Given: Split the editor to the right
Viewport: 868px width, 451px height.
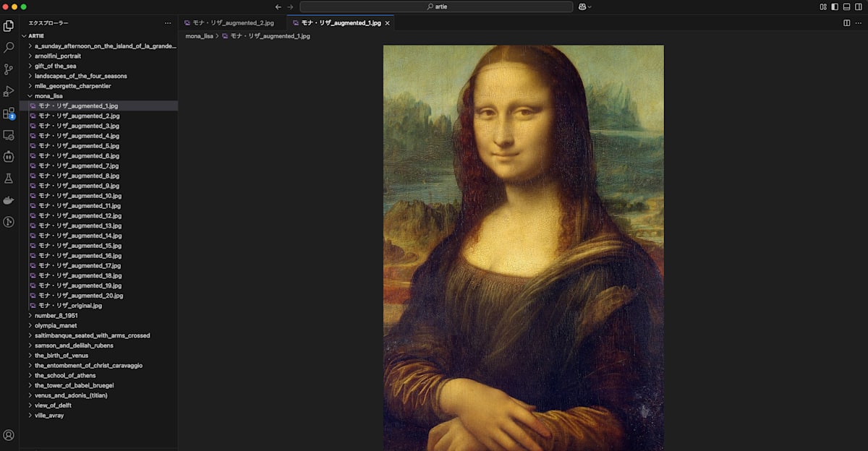Looking at the screenshot, I should (x=847, y=23).
